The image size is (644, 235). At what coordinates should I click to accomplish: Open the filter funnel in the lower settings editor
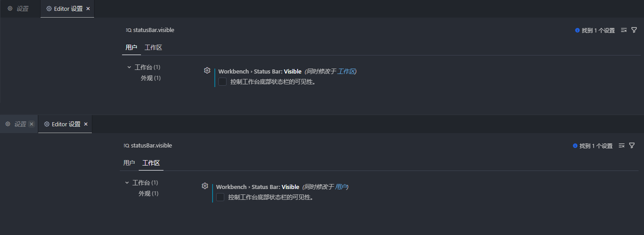point(632,146)
